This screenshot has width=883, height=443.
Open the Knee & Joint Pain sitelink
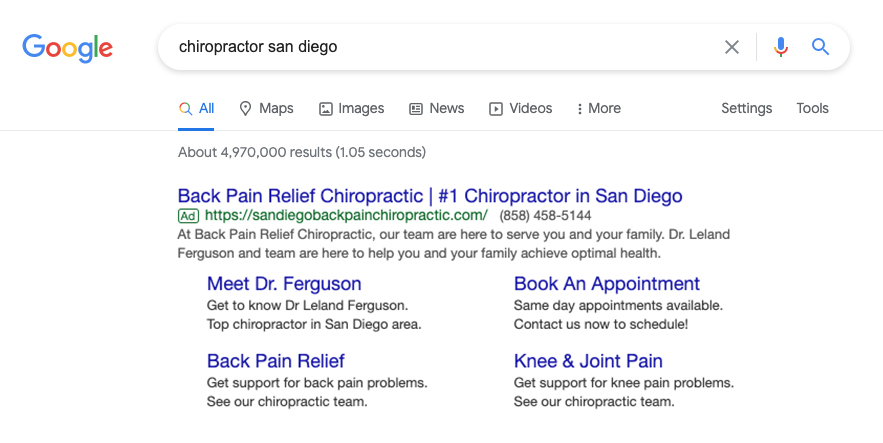[588, 360]
